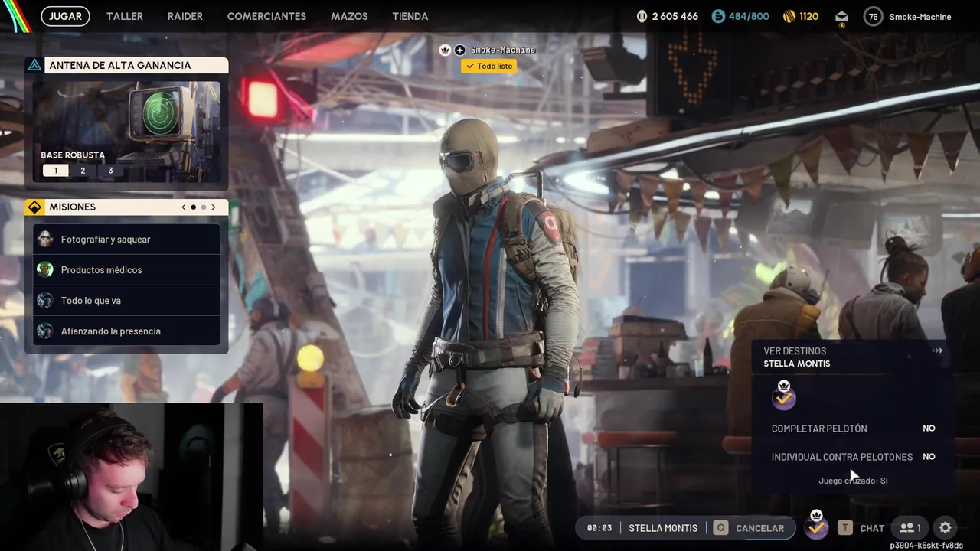This screenshot has width=980, height=551.
Task: Switch to the TALLER tab
Action: 125,16
